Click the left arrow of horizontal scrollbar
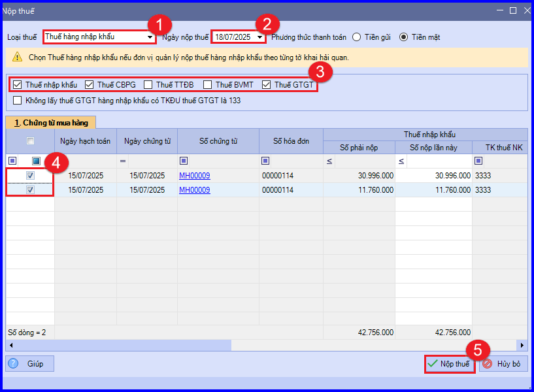This screenshot has height=392, width=534. tap(11, 346)
